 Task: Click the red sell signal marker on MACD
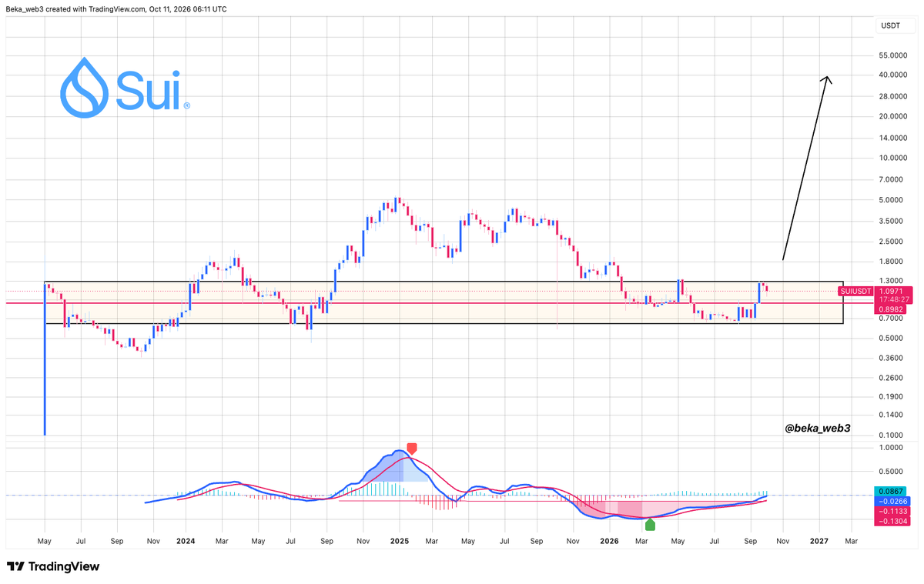(411, 449)
